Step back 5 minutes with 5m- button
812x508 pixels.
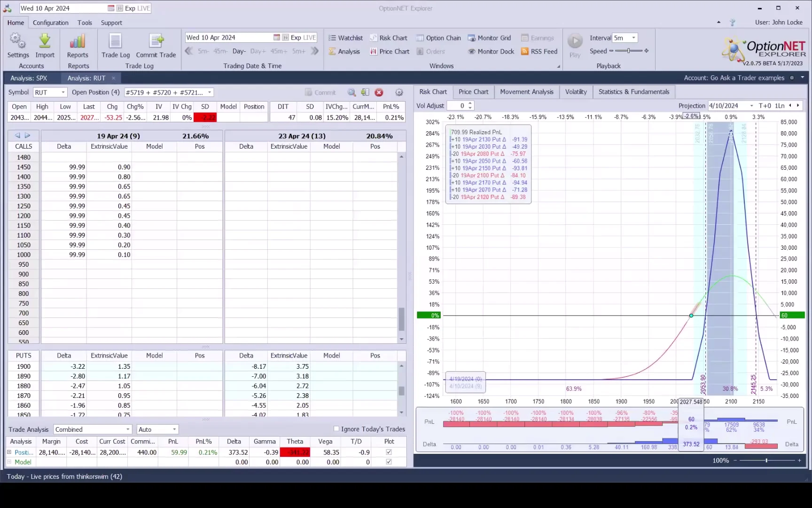click(203, 51)
